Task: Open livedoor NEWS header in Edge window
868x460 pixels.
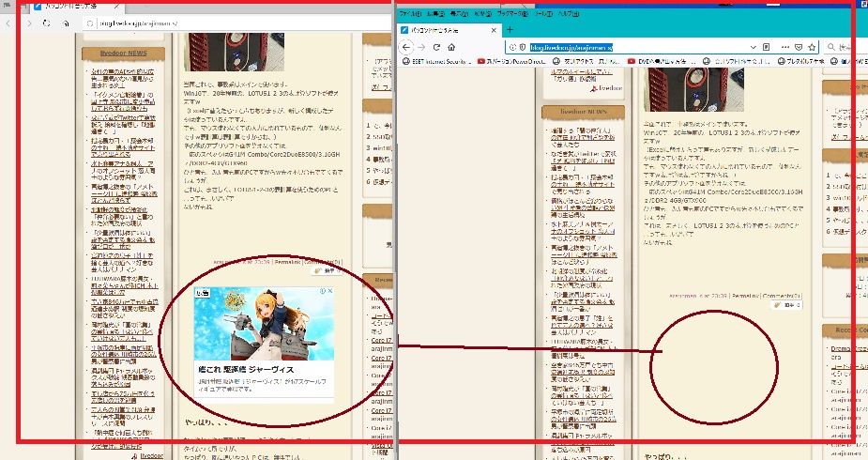Action: coord(124,54)
